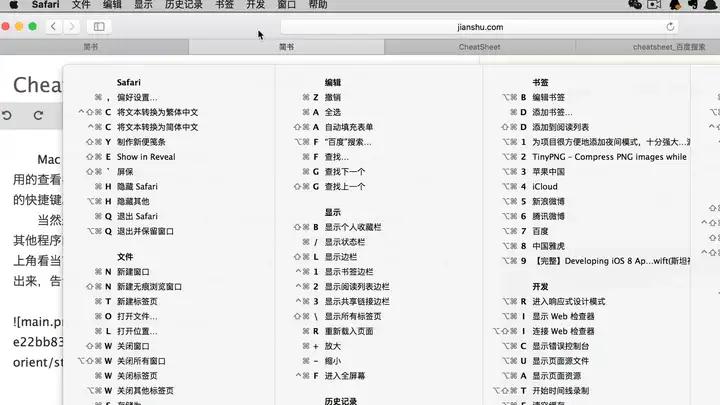Click 显示 Web 检查器 entry
Screen dimensions: 720x405
tap(563, 316)
